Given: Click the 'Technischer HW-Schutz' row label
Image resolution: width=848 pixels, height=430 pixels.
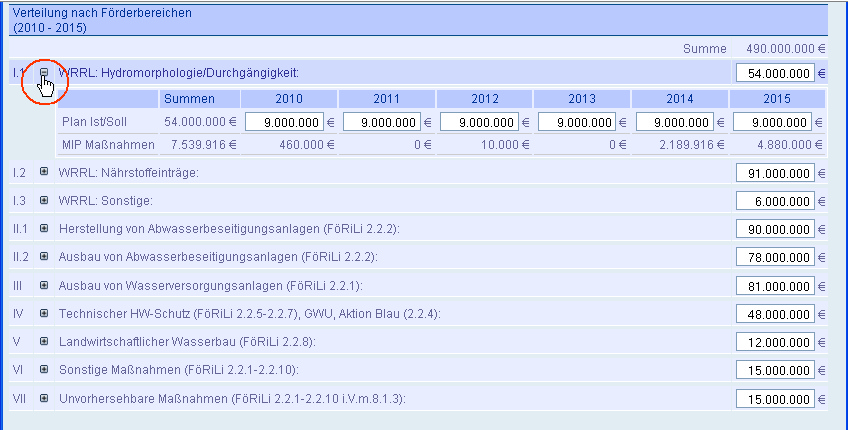Looking at the screenshot, I should pos(250,314).
